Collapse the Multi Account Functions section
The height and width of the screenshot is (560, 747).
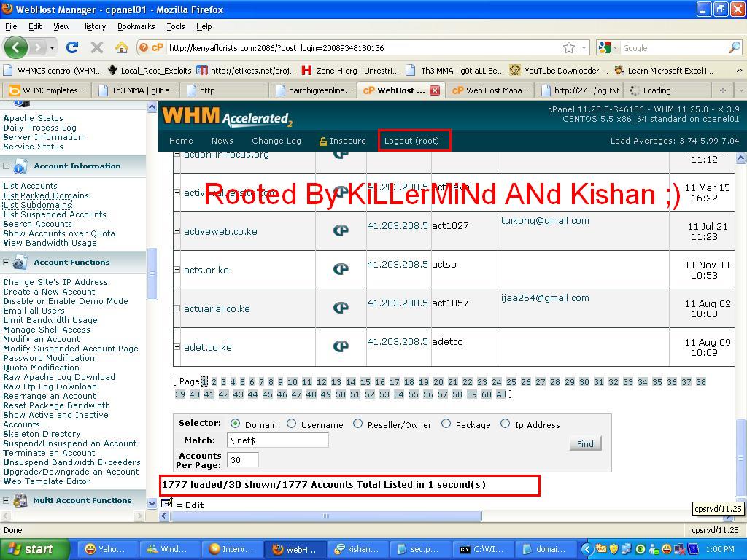[6, 500]
